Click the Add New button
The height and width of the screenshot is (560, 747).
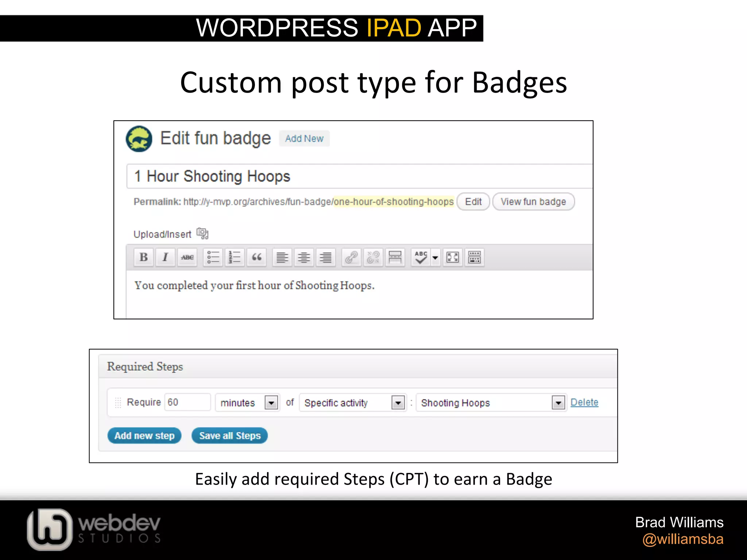(x=304, y=139)
